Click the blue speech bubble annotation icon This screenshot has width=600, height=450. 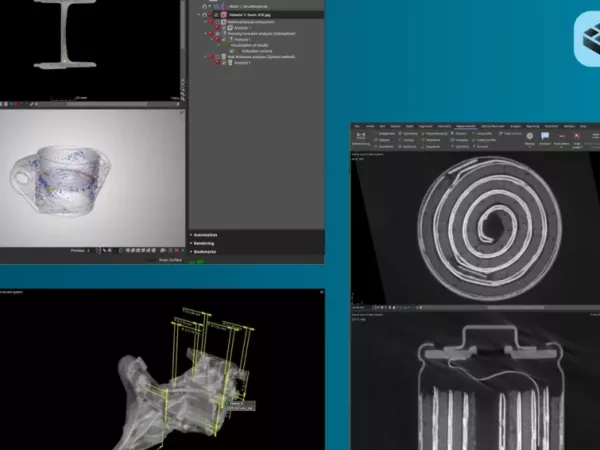[x=543, y=136]
